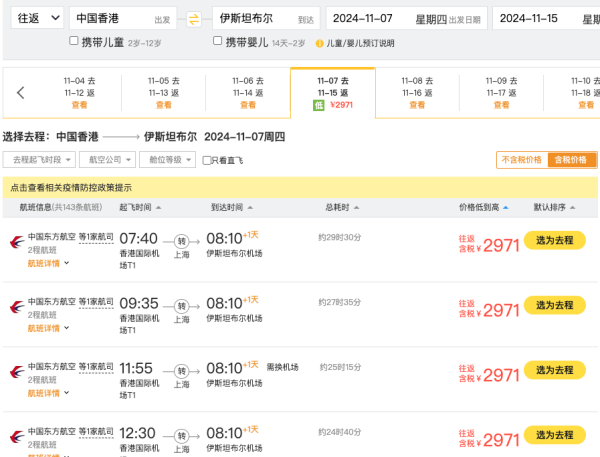
Task: Sort by default order arrow
Action: point(572,207)
